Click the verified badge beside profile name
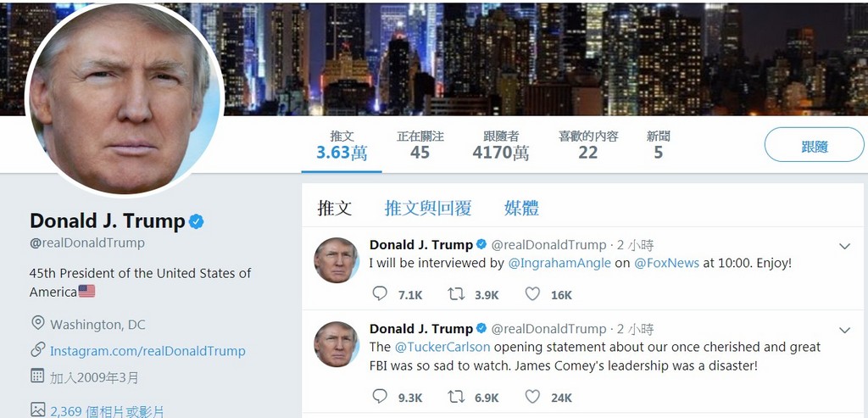868x418 pixels. pyautogui.click(x=197, y=222)
